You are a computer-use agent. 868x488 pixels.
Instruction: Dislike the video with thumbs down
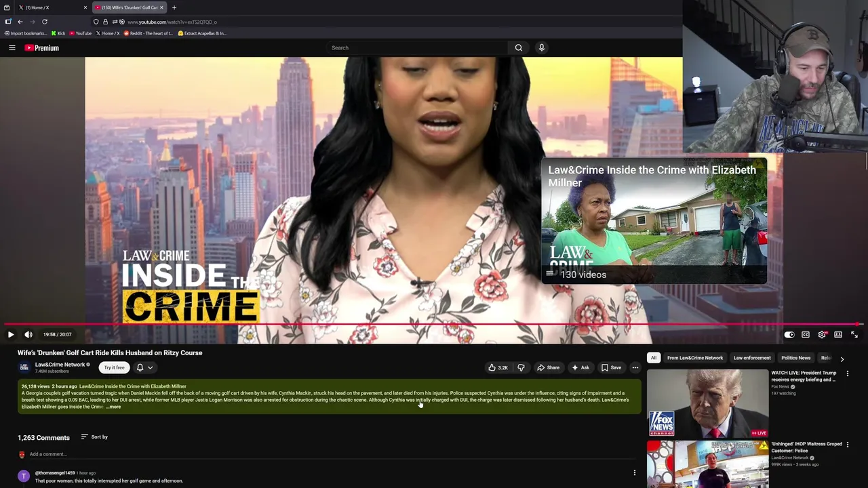point(521,367)
